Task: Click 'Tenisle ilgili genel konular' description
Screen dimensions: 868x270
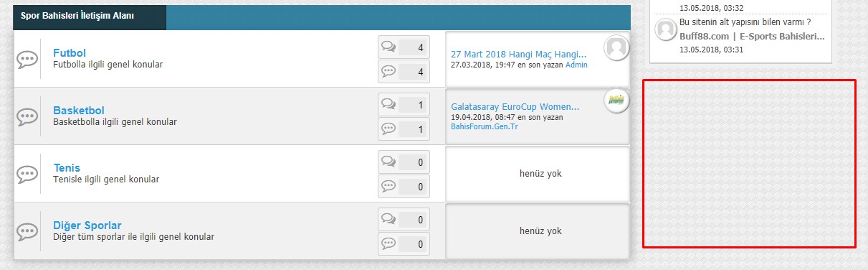Action: click(x=106, y=180)
